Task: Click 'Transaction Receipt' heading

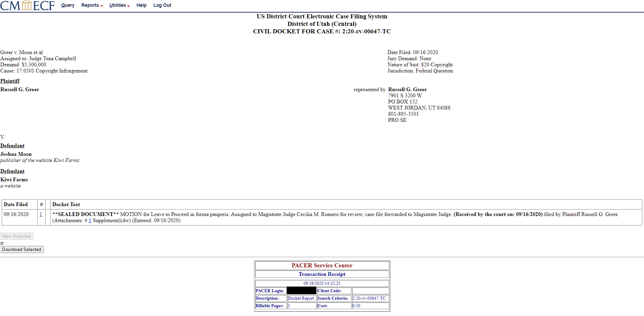Action: click(322, 274)
